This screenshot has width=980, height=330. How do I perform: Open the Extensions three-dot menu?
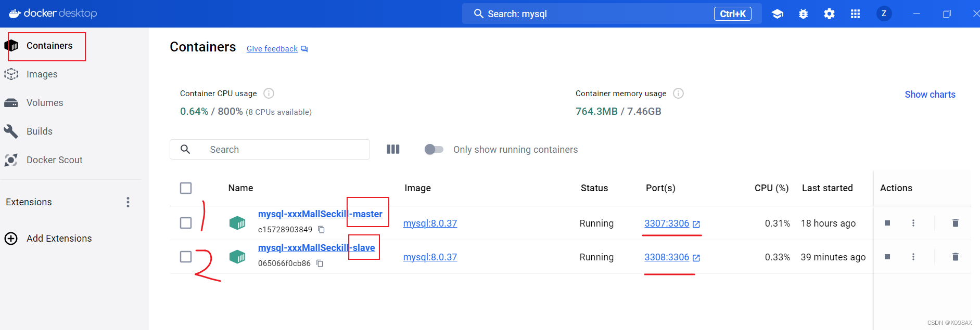click(128, 202)
